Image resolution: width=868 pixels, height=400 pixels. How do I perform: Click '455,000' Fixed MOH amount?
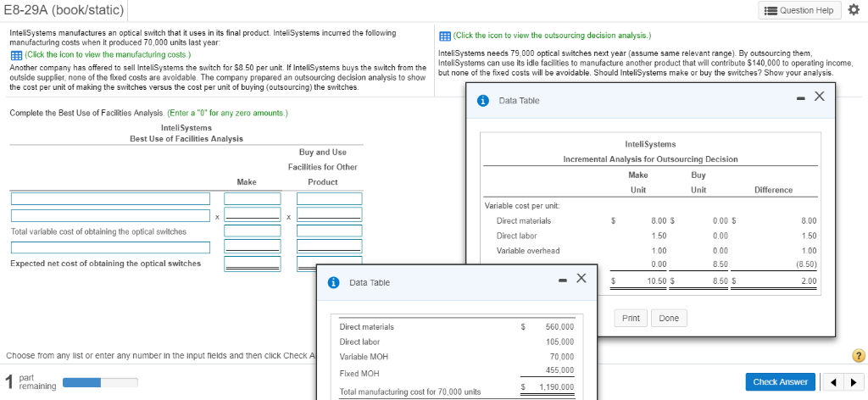559,370
